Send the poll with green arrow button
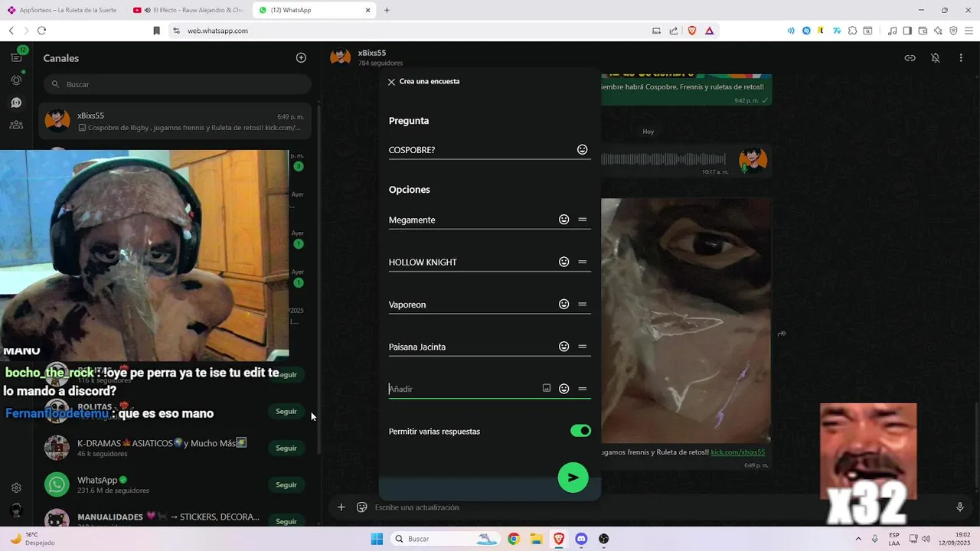Screen dimensions: 980x551 click(x=573, y=478)
